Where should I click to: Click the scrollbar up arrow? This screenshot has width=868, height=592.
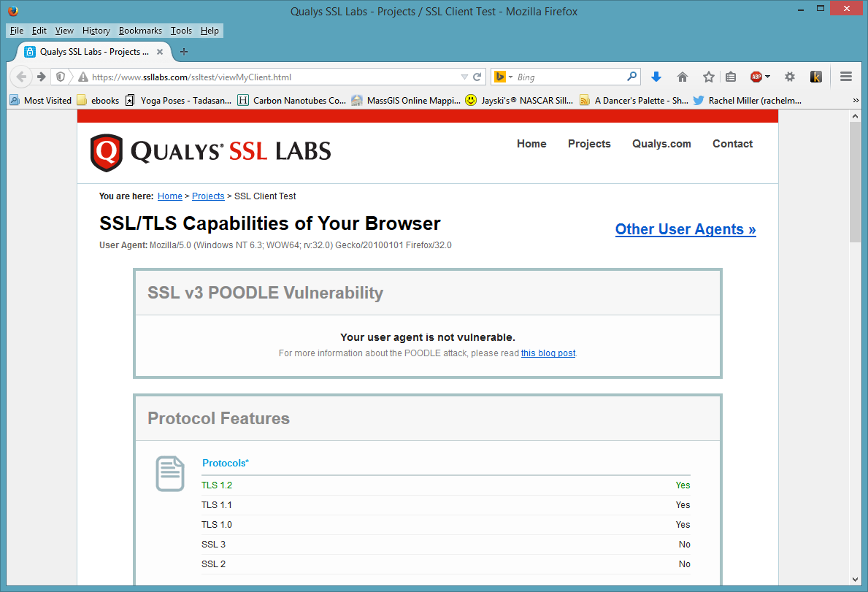(x=856, y=115)
